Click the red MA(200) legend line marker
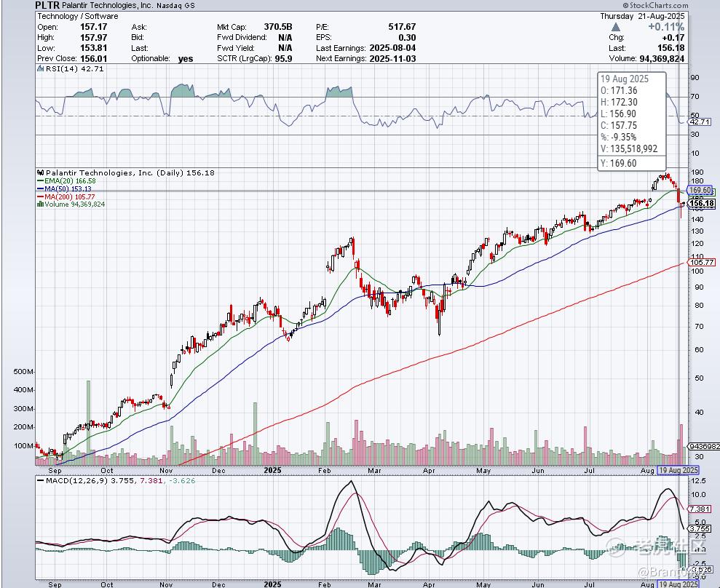The image size is (720, 588). [41, 196]
